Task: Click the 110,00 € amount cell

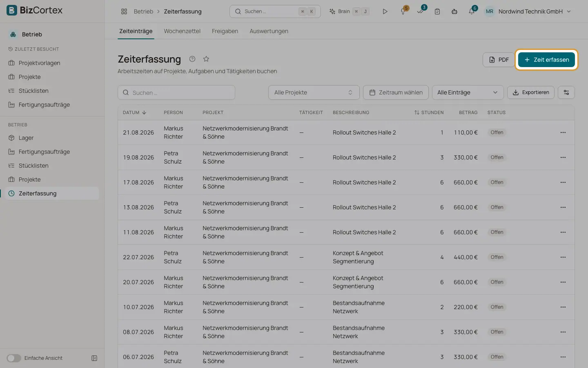Action: pyautogui.click(x=465, y=132)
